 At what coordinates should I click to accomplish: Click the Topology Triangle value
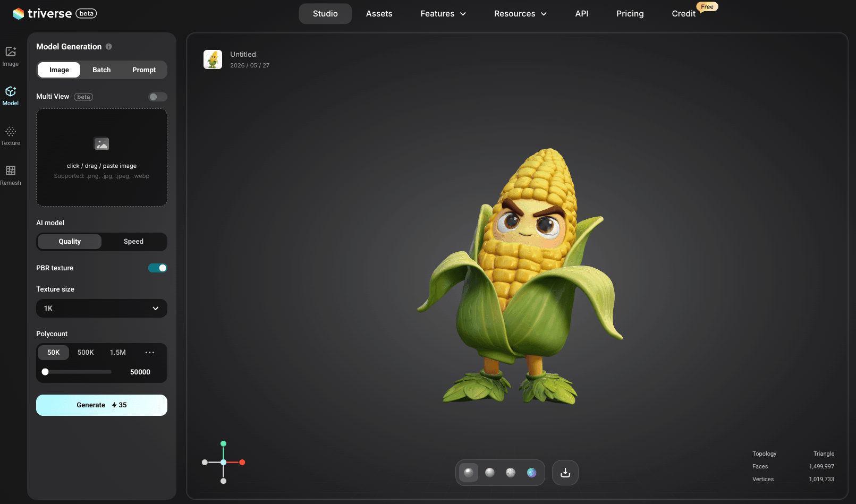tap(824, 454)
